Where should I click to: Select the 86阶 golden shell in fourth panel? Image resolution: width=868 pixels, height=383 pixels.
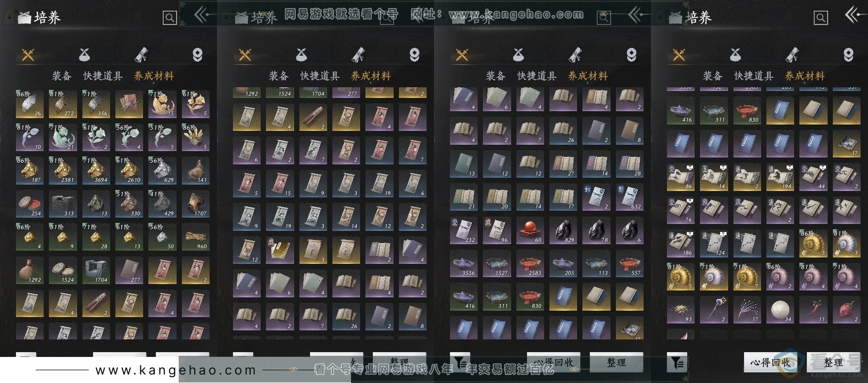(x=813, y=244)
